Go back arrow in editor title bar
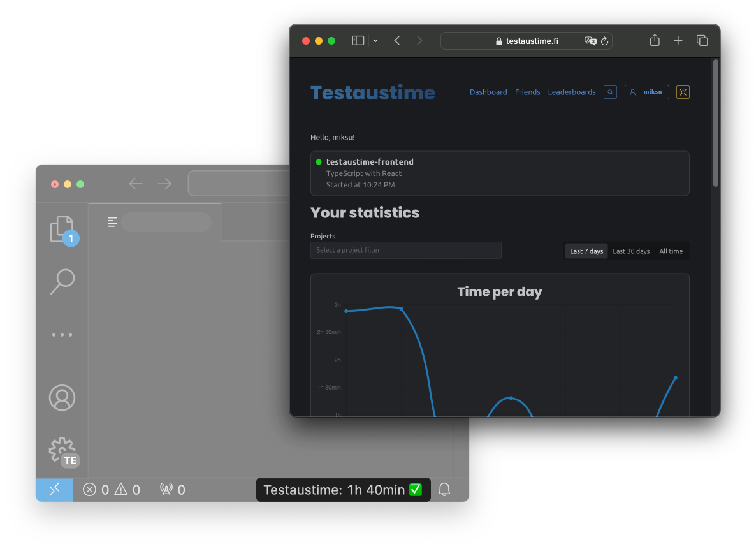The image size is (756, 549). click(x=136, y=184)
